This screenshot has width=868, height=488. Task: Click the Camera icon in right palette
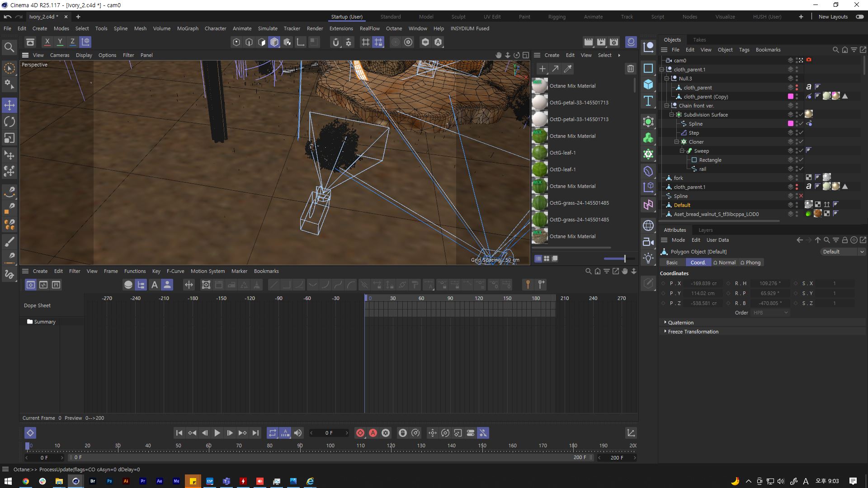point(648,242)
